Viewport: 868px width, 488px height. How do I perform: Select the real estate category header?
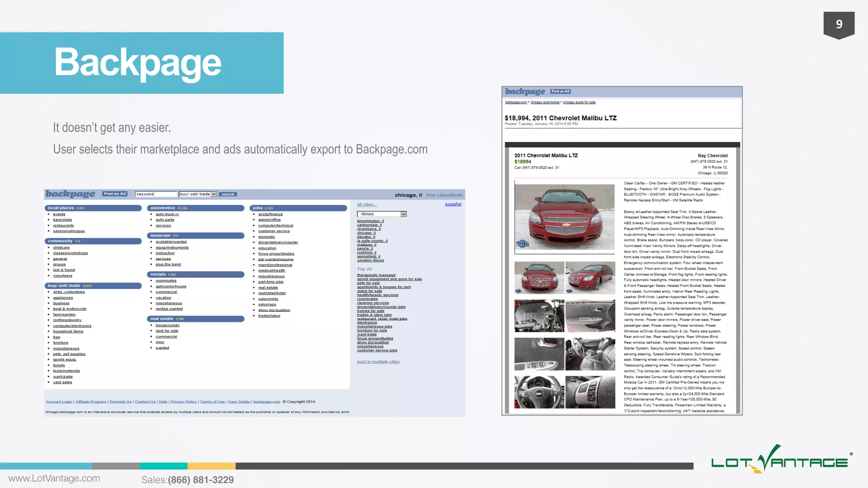[x=196, y=319]
